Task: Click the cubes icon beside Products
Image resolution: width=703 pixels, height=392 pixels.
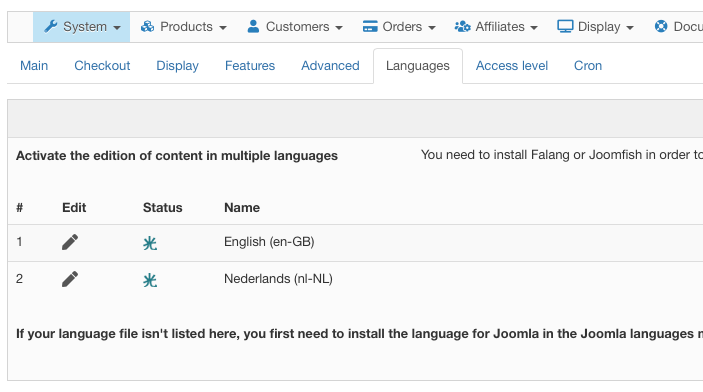Action: (148, 26)
